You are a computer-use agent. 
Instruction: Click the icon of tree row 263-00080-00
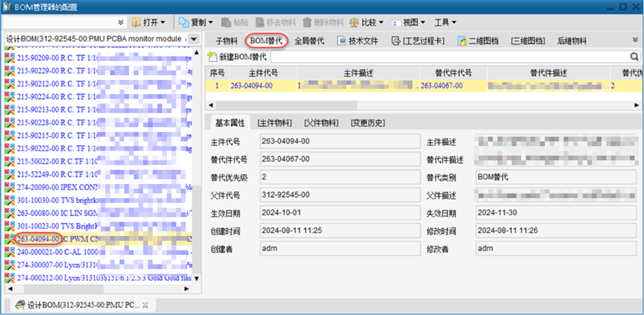[x=9, y=213]
